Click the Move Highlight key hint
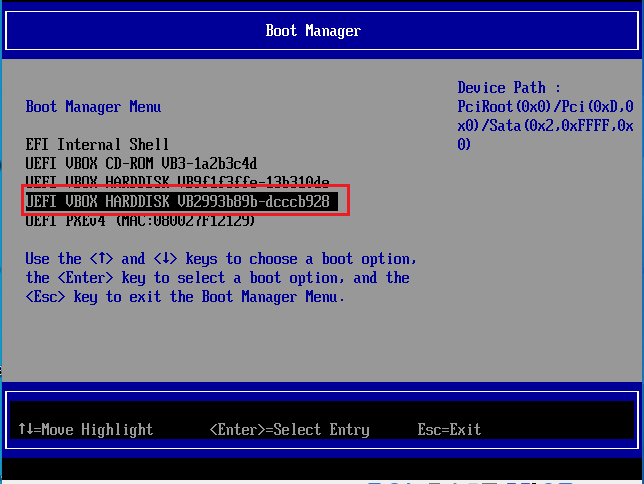The height and width of the screenshot is (484, 644). (85, 429)
